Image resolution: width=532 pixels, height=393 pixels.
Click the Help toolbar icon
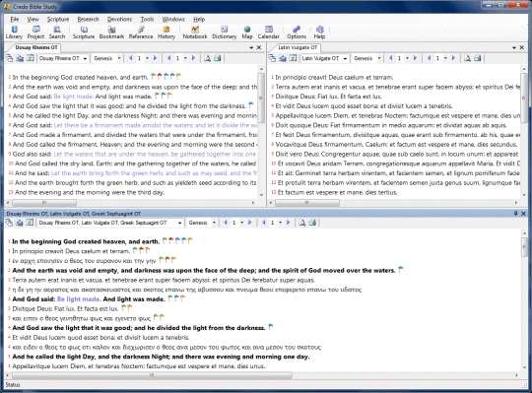pos(319,33)
